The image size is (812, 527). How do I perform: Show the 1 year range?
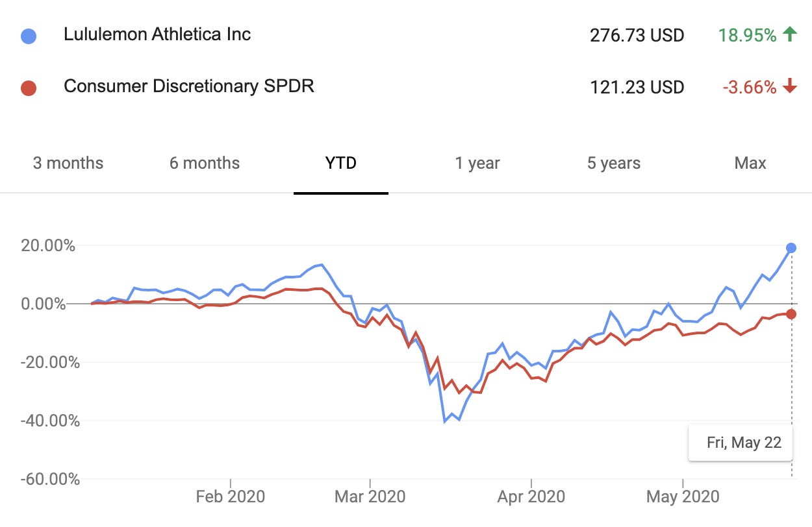coord(477,163)
